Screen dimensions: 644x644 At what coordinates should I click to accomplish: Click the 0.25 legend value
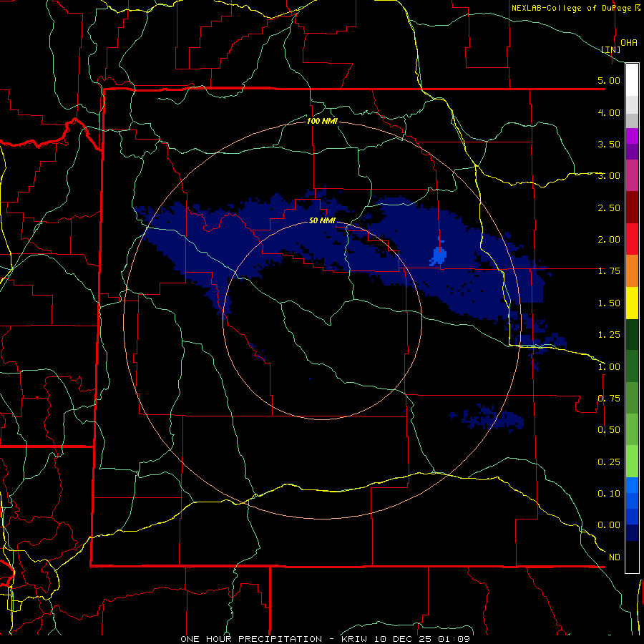609,462
